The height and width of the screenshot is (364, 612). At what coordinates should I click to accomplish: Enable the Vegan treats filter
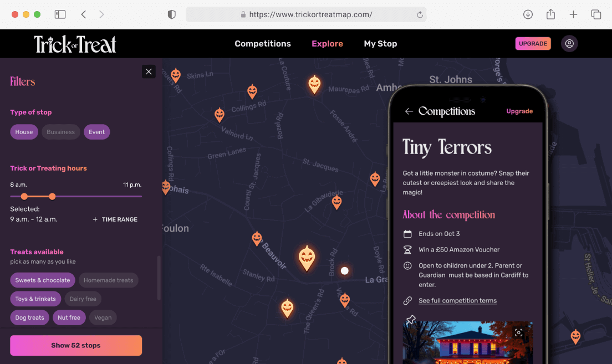103,317
